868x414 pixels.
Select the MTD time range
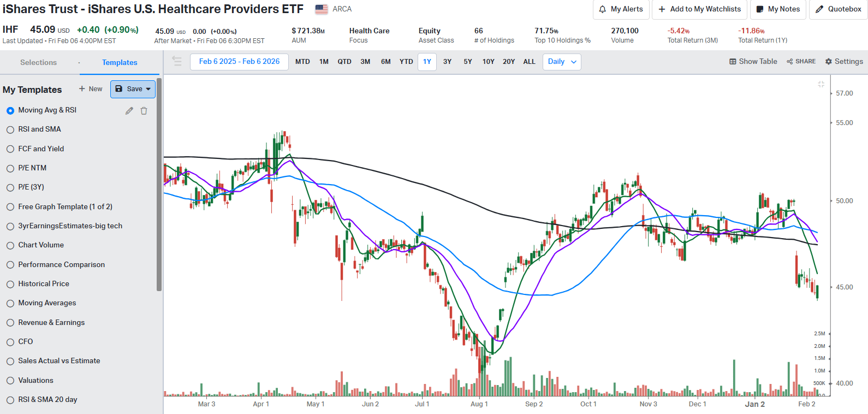pos(302,62)
